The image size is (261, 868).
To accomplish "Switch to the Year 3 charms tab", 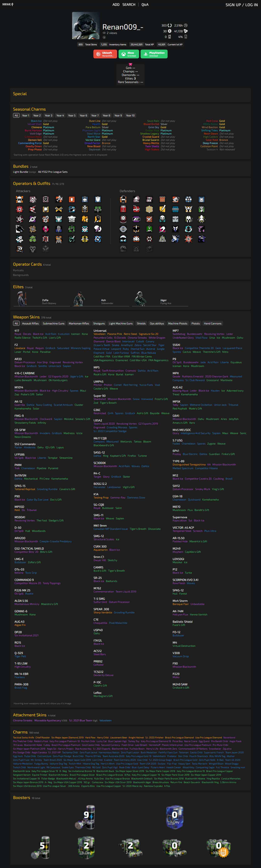I will (x=49, y=116).
